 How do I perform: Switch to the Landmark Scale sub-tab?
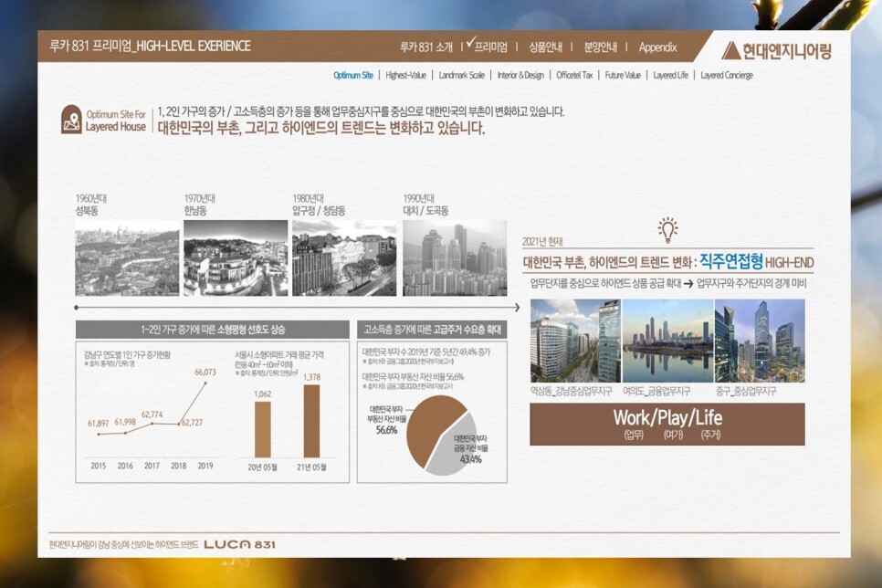(461, 75)
